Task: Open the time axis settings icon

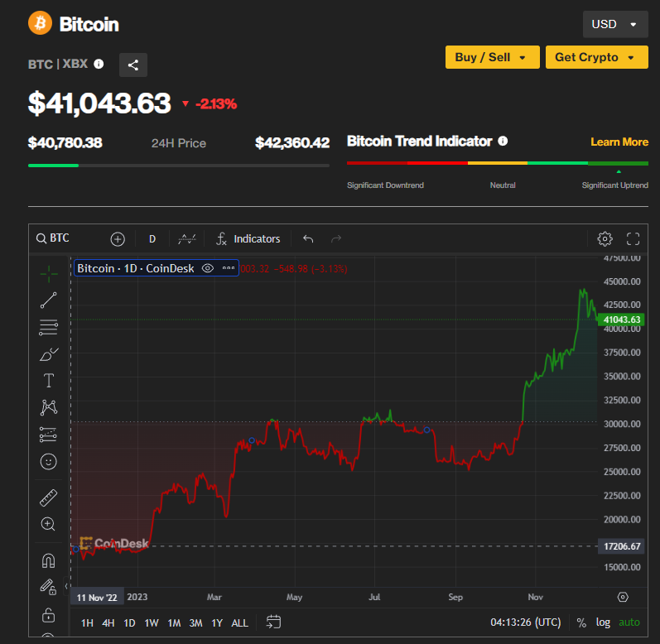Action: 623,597
